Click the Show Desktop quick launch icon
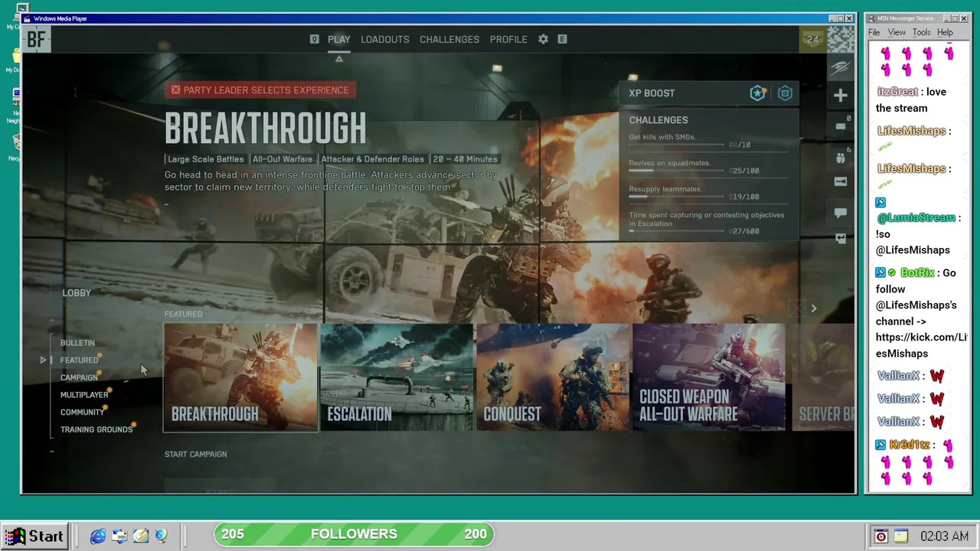Image resolution: width=980 pixels, height=551 pixels. [x=140, y=536]
